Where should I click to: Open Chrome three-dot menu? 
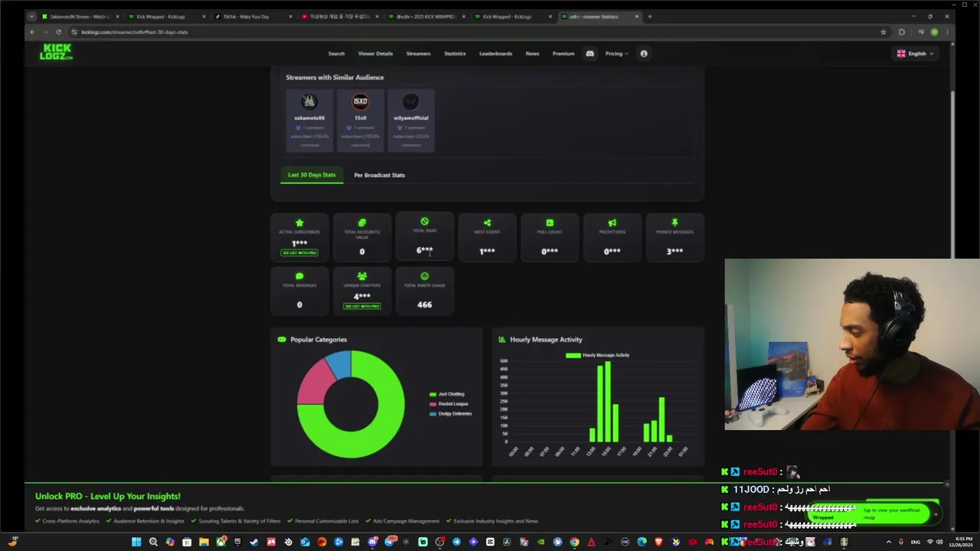coord(948,32)
